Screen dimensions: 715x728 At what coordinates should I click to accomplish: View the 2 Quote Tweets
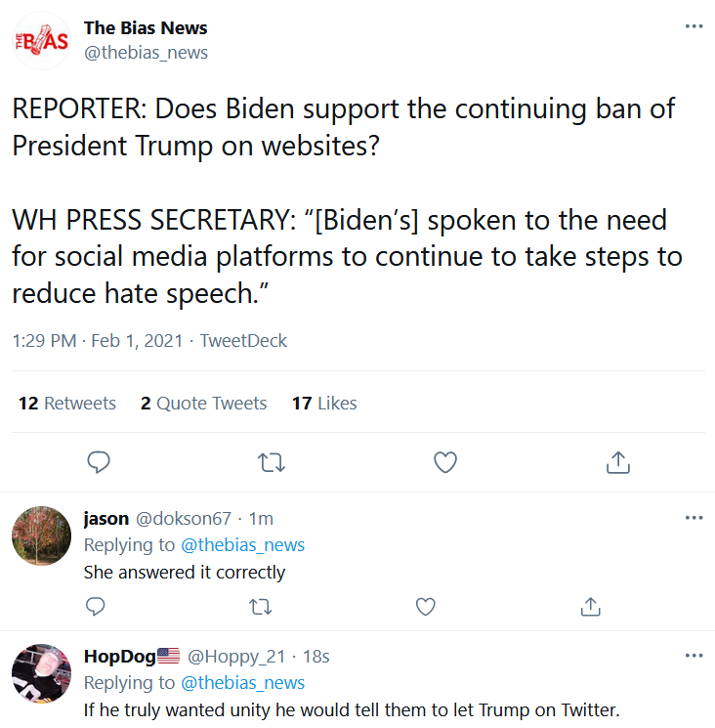pos(203,404)
